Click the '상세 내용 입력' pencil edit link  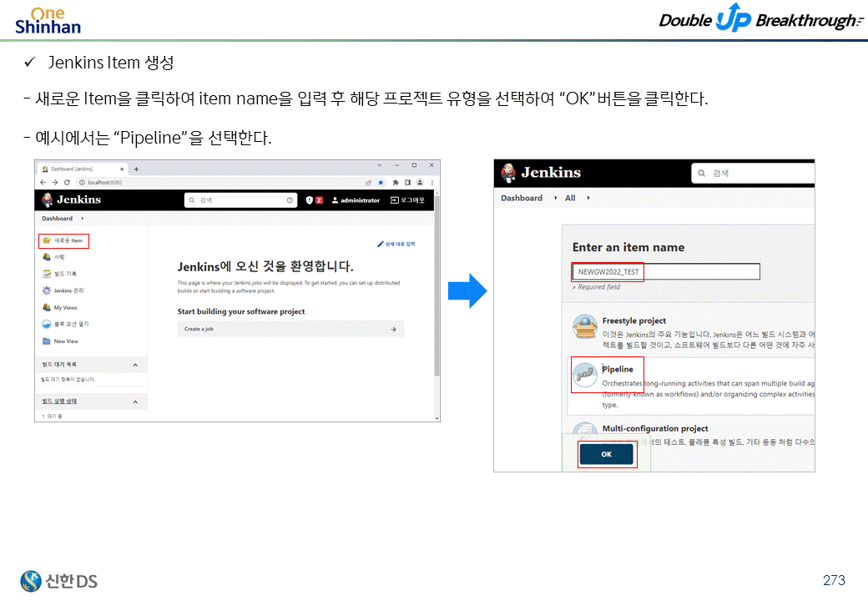click(396, 244)
